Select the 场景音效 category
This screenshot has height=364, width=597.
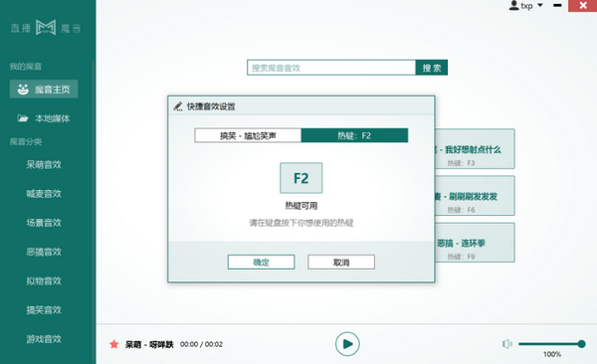(x=44, y=223)
